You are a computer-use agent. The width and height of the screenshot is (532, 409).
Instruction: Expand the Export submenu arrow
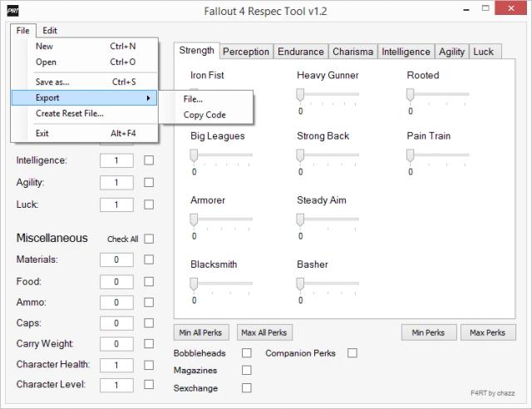pyautogui.click(x=148, y=98)
